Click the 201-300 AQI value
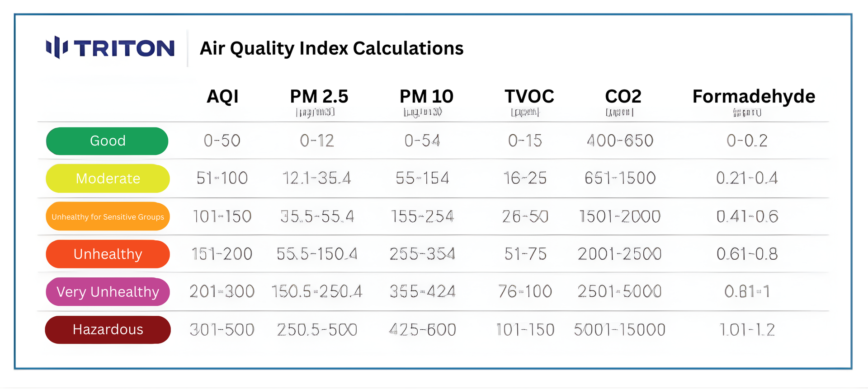868x389 pixels. [222, 292]
